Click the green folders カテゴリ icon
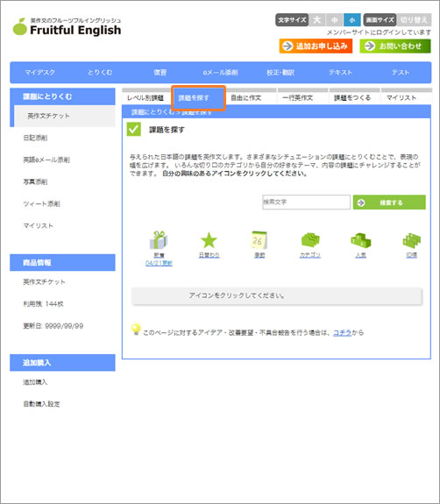Image resolution: width=440 pixels, height=504 pixels. tap(310, 240)
